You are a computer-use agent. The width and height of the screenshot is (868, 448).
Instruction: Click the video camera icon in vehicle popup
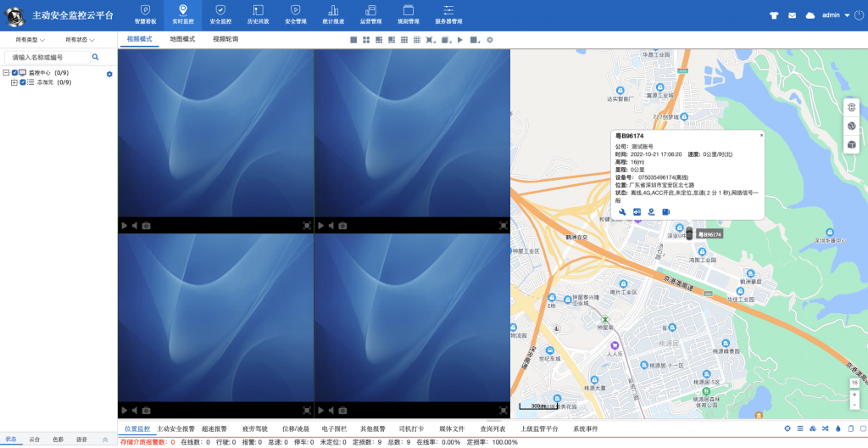pos(666,212)
